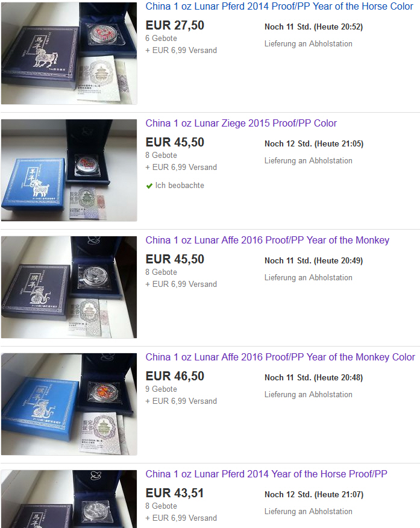Click the blue-box Ziege 2015 coin thumbnail

(x=69, y=170)
